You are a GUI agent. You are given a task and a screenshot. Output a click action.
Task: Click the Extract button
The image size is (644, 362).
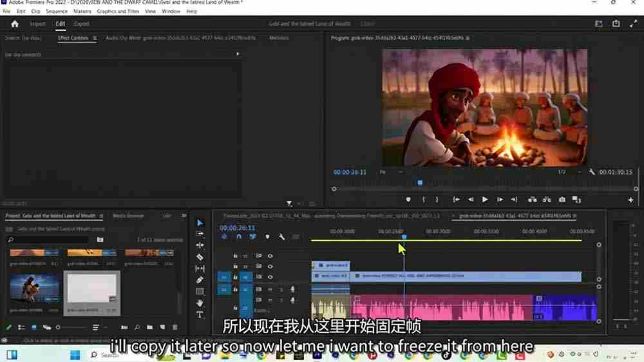pos(547,200)
